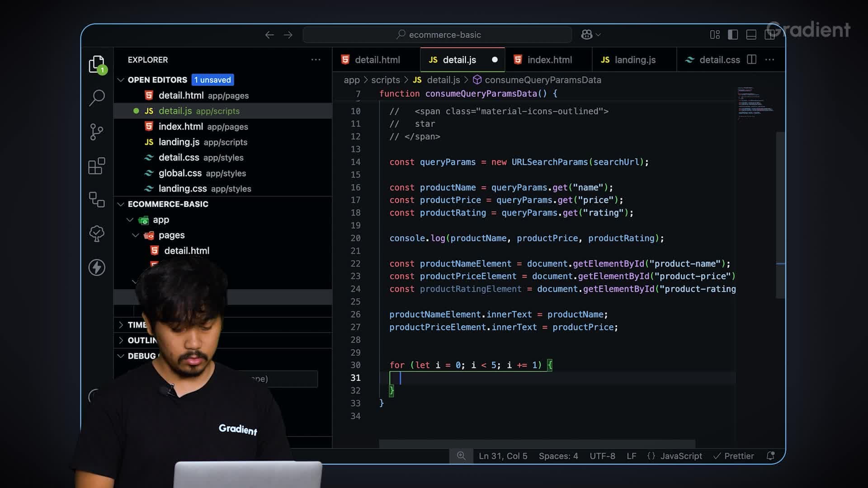Switch to the index.html tab
Screen dimensions: 868x488
(x=549, y=60)
